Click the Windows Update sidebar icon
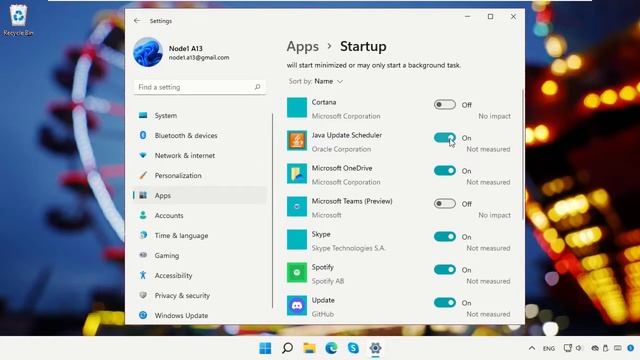 pyautogui.click(x=143, y=315)
